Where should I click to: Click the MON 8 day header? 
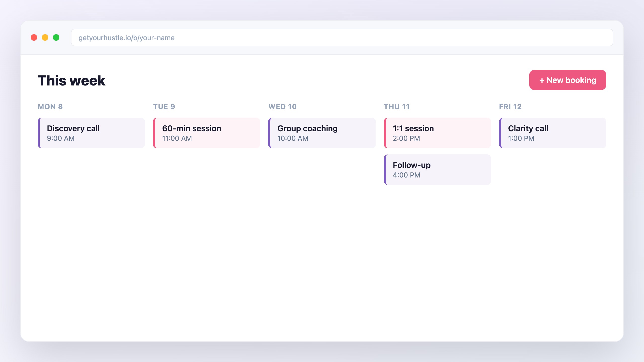click(50, 107)
